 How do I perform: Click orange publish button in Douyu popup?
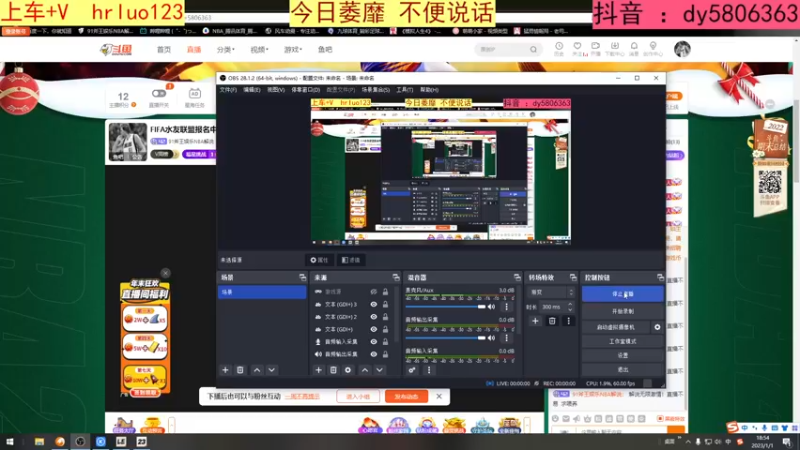407,396
